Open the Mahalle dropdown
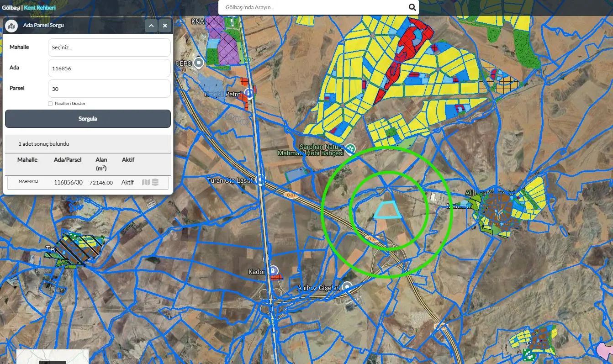Viewport: 613px width, 364px height. tap(109, 47)
